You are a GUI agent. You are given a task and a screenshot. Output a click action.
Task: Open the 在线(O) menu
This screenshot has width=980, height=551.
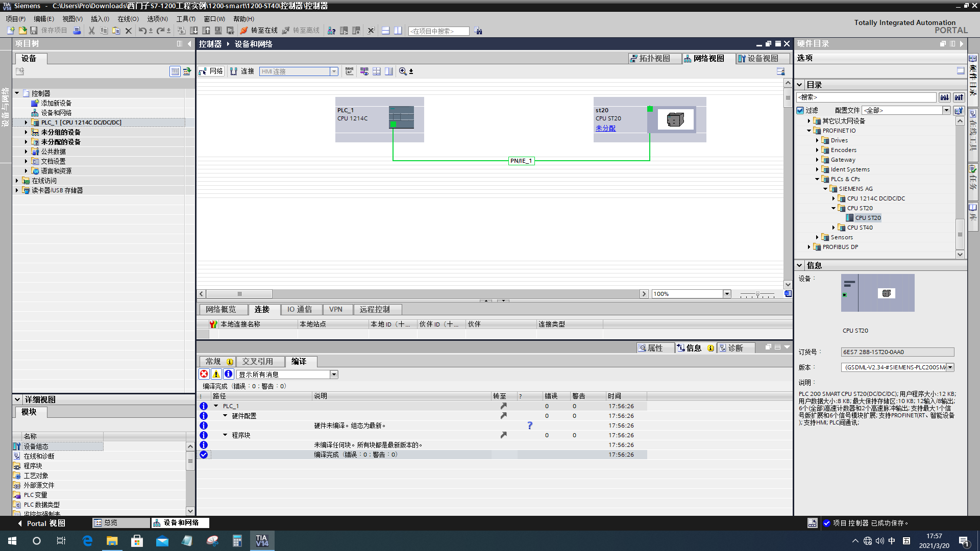[128, 19]
